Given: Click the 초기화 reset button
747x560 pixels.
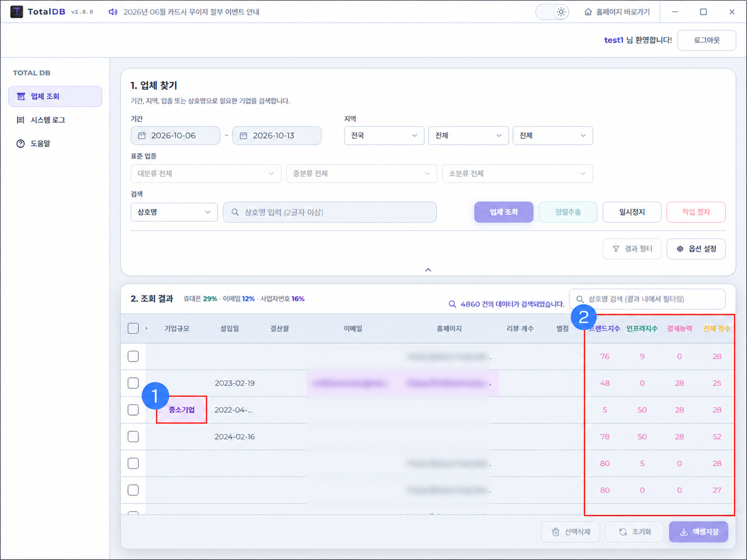Looking at the screenshot, I should point(635,532).
